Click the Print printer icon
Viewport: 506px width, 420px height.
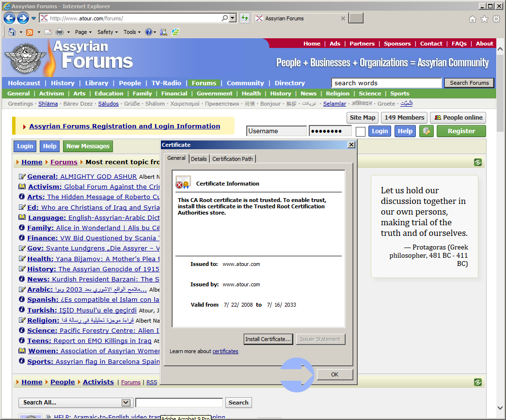click(x=60, y=32)
